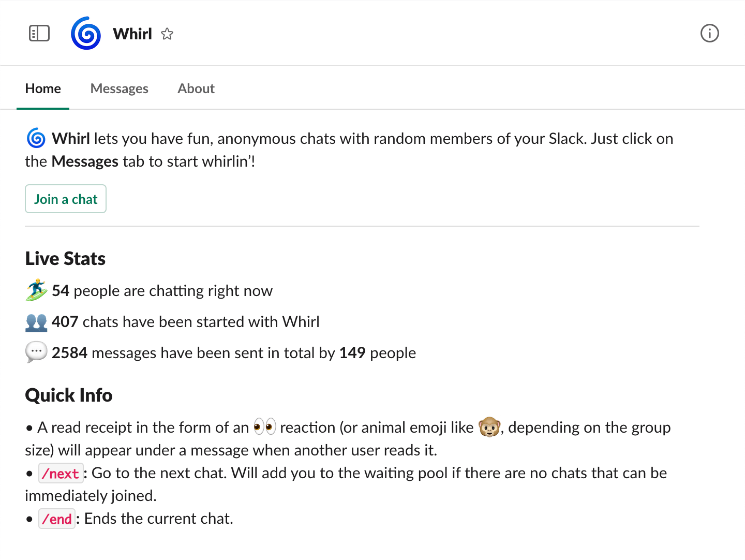
Task: Switch to the Messages tab
Action: 120,89
